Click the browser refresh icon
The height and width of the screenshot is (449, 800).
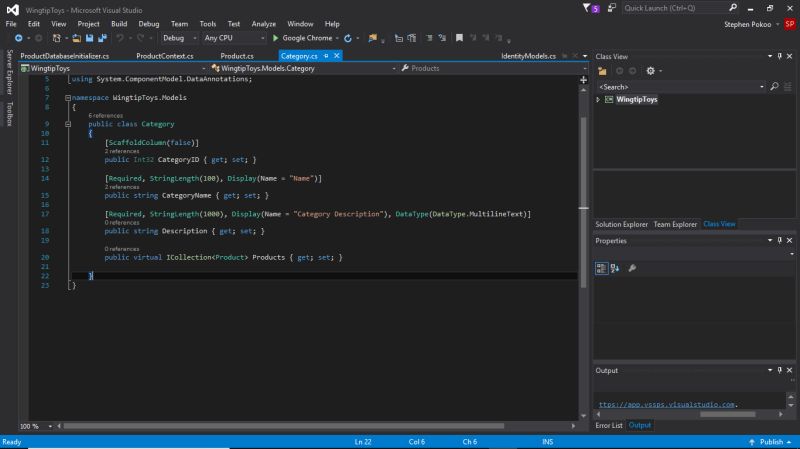point(348,38)
